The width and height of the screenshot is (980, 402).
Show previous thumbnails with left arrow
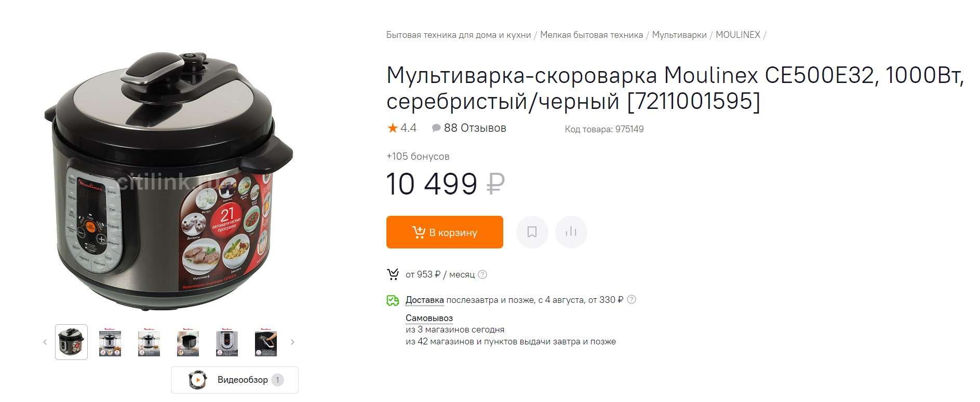[45, 342]
